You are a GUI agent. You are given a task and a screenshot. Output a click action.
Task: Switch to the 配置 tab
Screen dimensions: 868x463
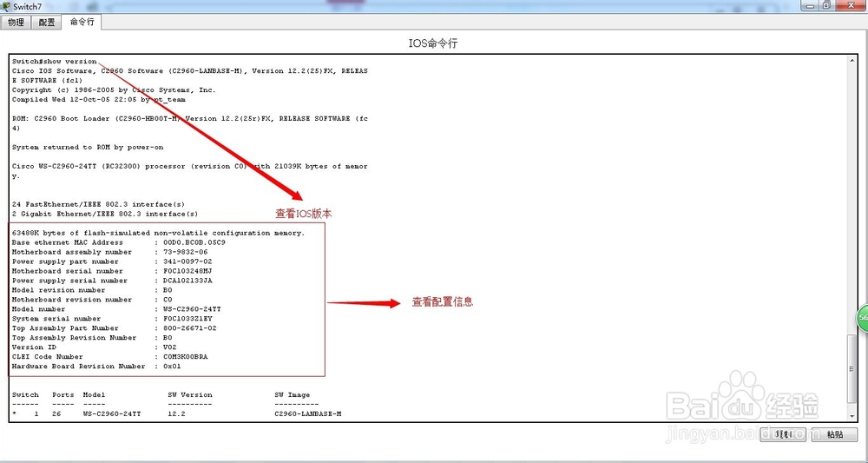47,23
